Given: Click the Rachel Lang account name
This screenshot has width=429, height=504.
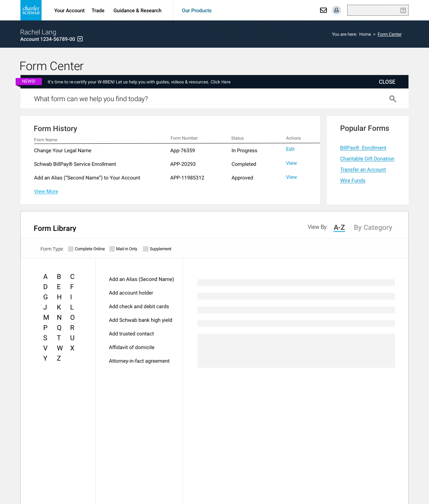Looking at the screenshot, I should click(38, 32).
